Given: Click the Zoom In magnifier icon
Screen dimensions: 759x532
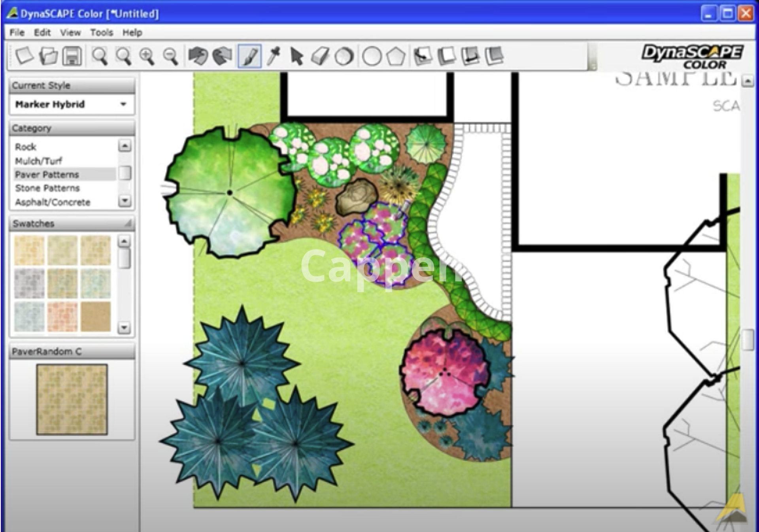Looking at the screenshot, I should click(147, 56).
